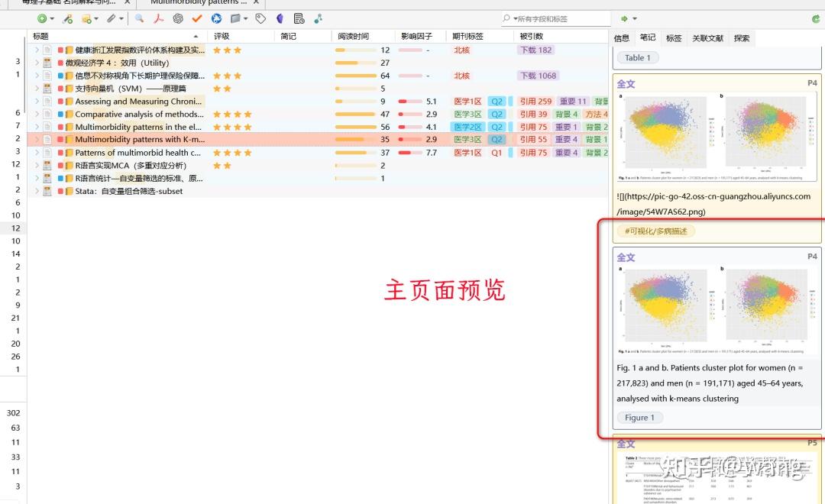
Task: Click webpage icon of 微观经济学4 row
Action: pos(47,63)
